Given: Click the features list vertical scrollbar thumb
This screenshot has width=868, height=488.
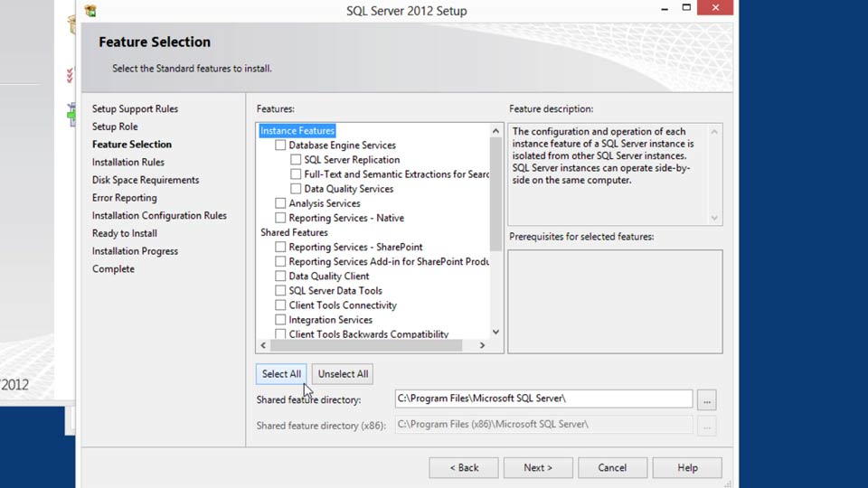Looking at the screenshot, I should coord(495,194).
